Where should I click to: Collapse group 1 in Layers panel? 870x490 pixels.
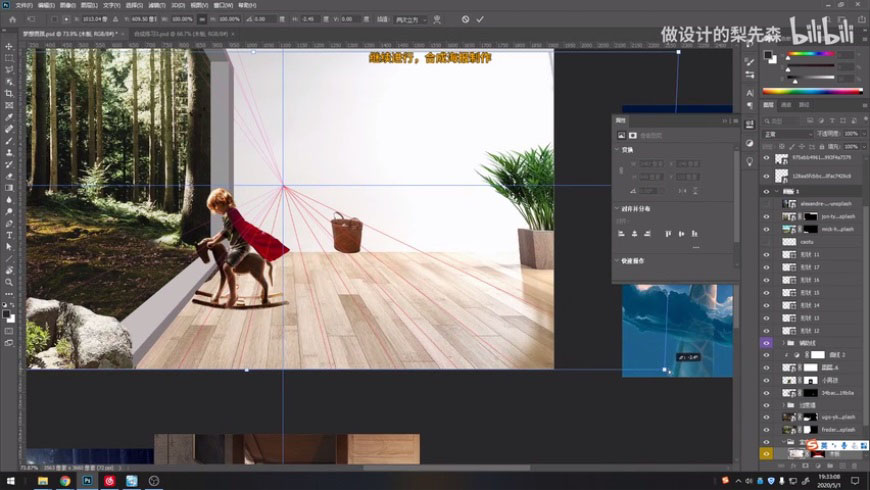[777, 191]
